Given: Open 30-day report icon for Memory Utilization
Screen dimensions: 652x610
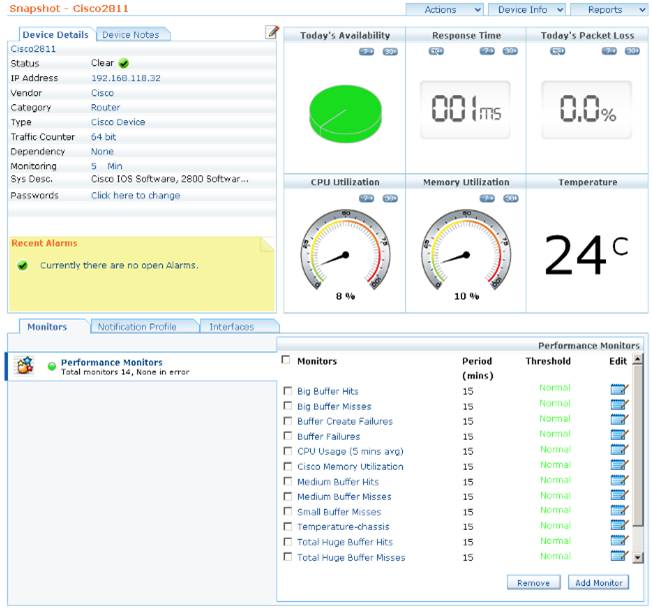Looking at the screenshot, I should click(511, 198).
